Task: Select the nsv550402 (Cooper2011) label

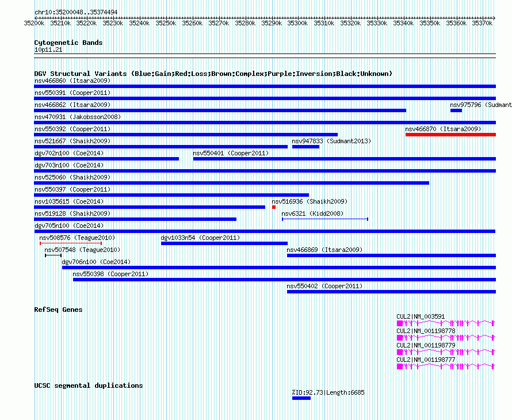Action: coord(324,286)
